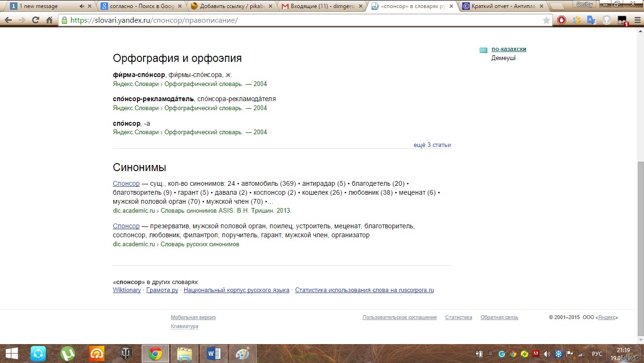Open World of Tanks from the taskbar

coord(126,354)
